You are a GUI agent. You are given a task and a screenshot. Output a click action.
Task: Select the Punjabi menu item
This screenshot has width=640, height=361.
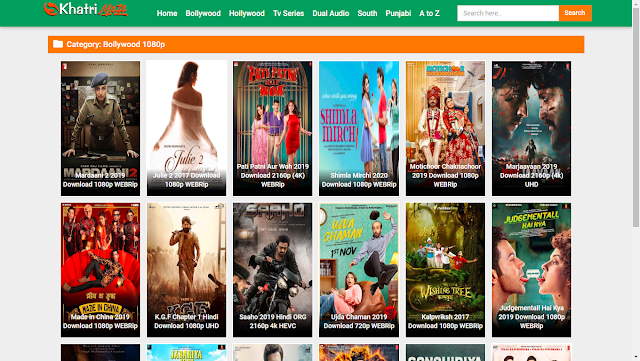click(398, 13)
